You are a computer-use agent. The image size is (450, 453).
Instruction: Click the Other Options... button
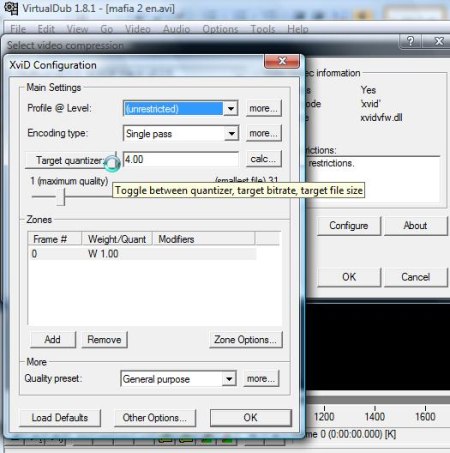155,418
